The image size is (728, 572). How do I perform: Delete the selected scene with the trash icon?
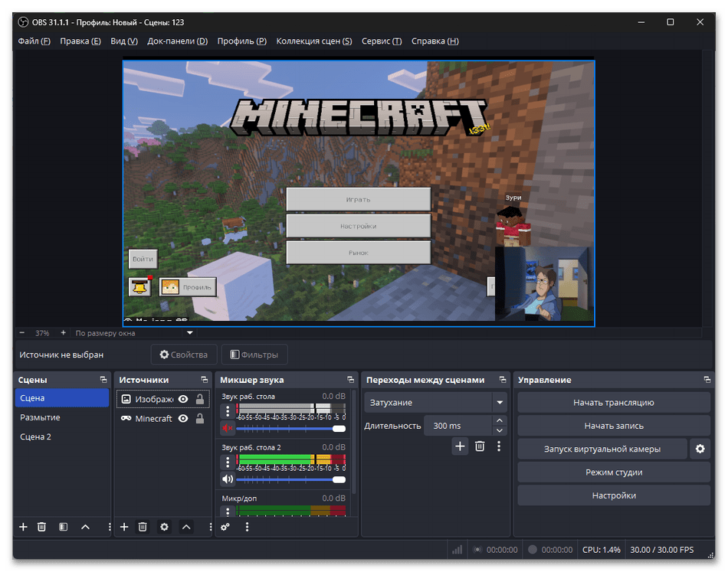pos(42,527)
